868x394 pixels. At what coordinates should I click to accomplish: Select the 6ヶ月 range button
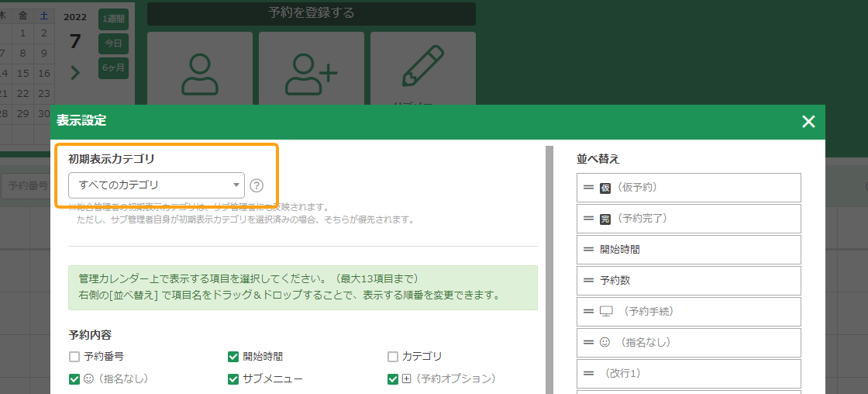pyautogui.click(x=113, y=68)
